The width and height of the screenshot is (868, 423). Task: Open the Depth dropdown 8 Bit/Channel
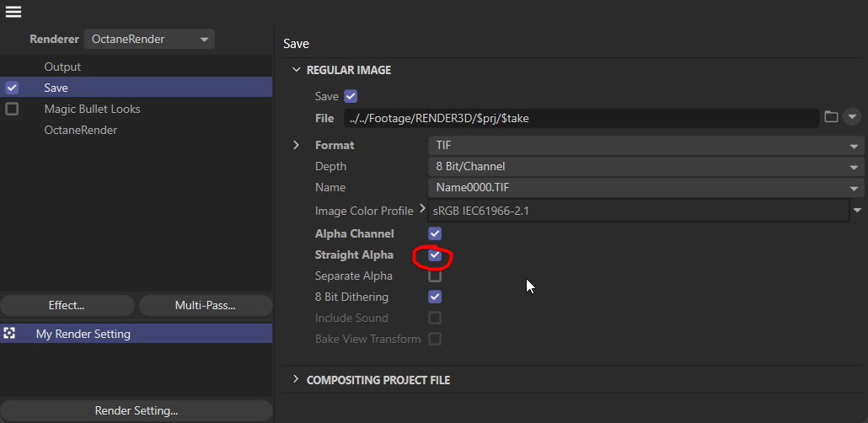click(x=646, y=166)
